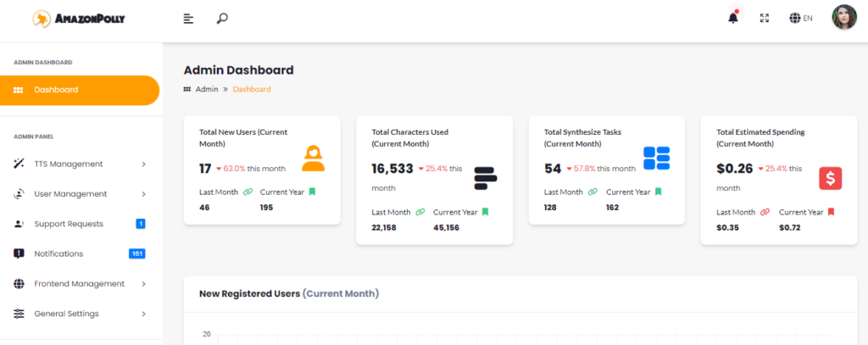Open the notifications bell icon
The width and height of the screenshot is (868, 345).
coord(733,18)
